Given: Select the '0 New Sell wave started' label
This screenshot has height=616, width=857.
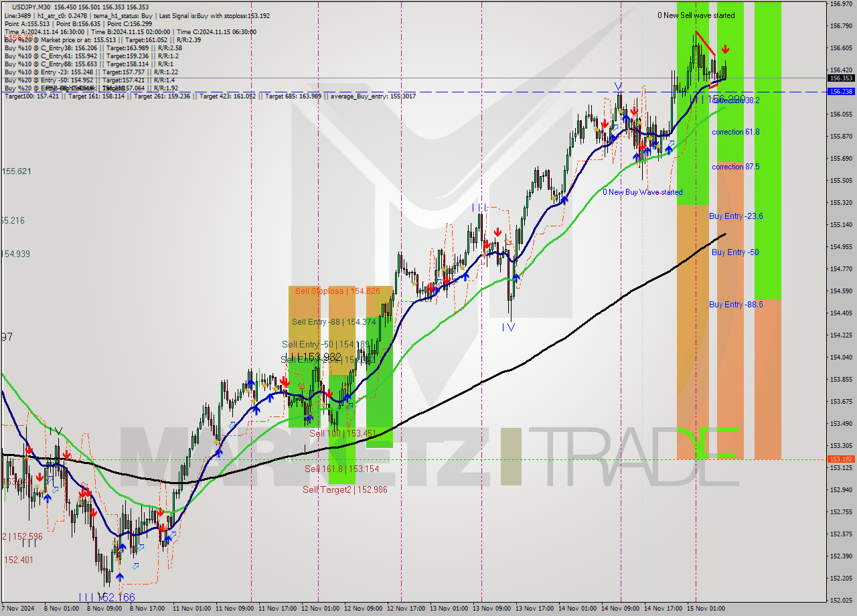Looking at the screenshot, I should coord(696,15).
